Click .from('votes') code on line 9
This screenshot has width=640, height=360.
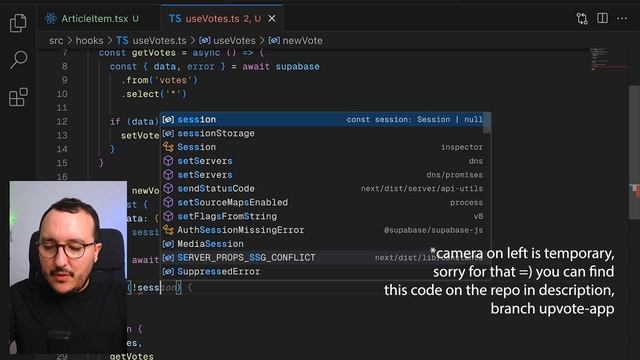(x=160, y=80)
